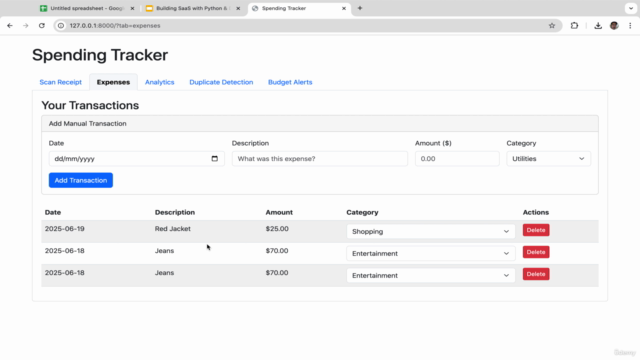Open the Duplicate Detection tab
The width and height of the screenshot is (640, 360).
click(221, 82)
